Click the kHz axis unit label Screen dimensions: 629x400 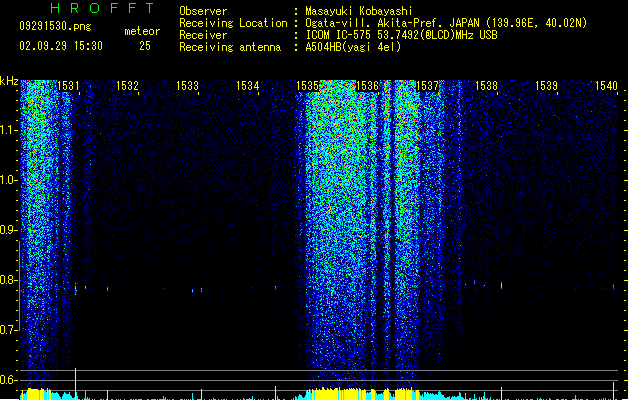point(9,81)
